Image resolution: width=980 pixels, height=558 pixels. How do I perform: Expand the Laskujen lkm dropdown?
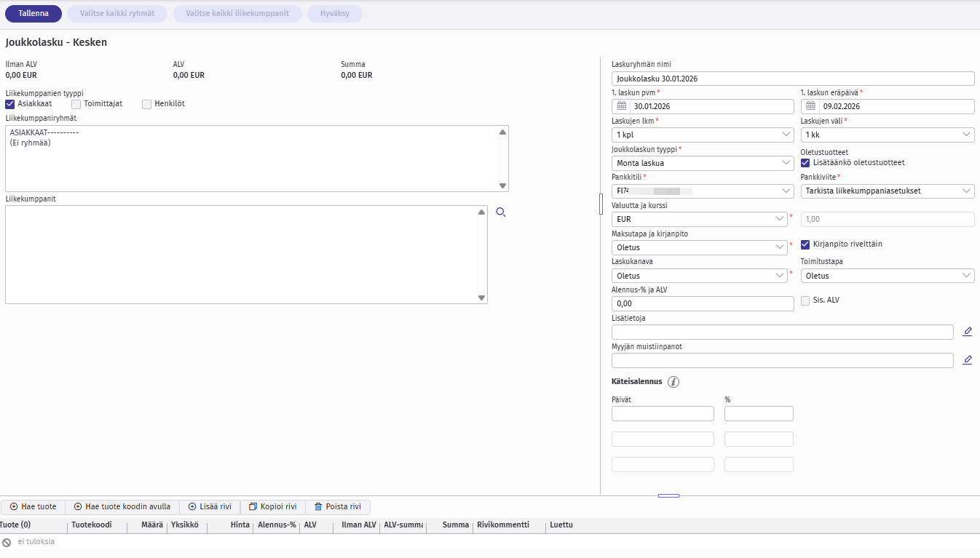coord(703,135)
